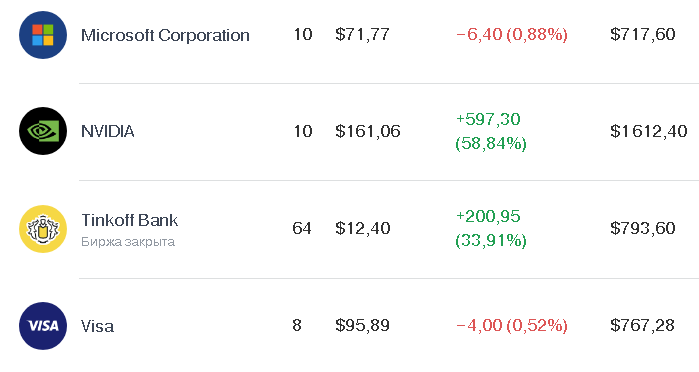Click NVIDIA total value $1612,40
699x372 pixels.
pyautogui.click(x=649, y=131)
